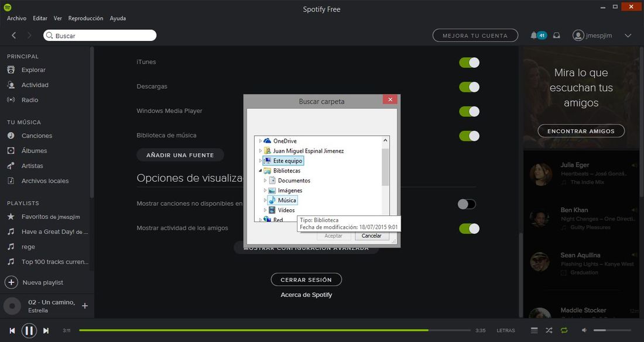This screenshot has width=644, height=342.
Task: Disable the Biblioteca de música toggle
Action: click(469, 136)
